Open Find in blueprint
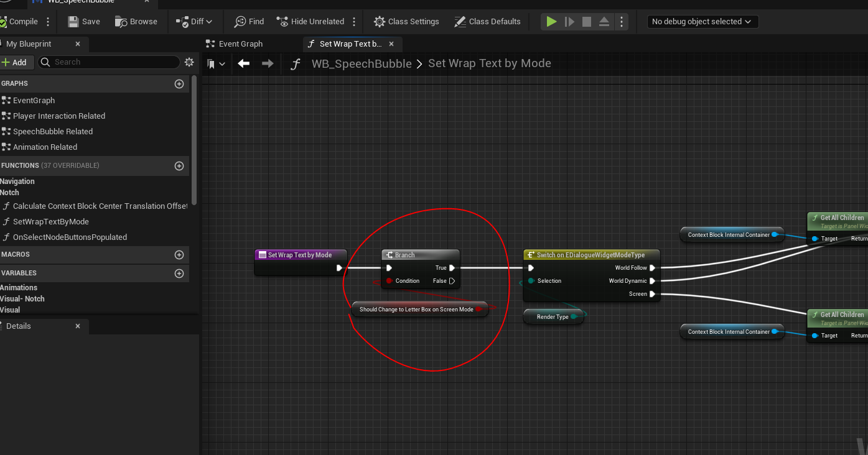This screenshot has height=455, width=868. 249,21
